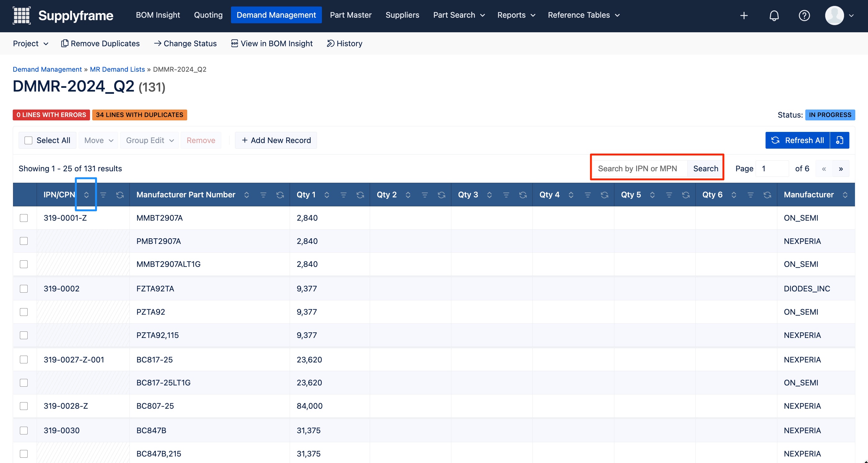
Task: Refresh the Qty 2 column
Action: pos(441,195)
